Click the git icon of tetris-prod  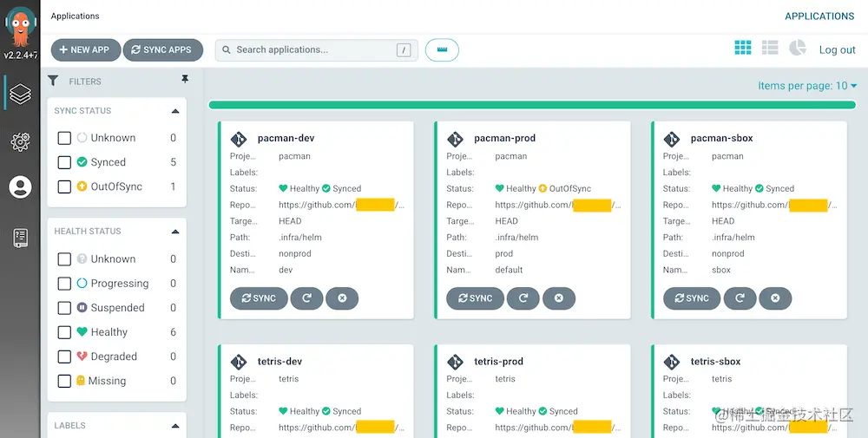pyautogui.click(x=455, y=362)
